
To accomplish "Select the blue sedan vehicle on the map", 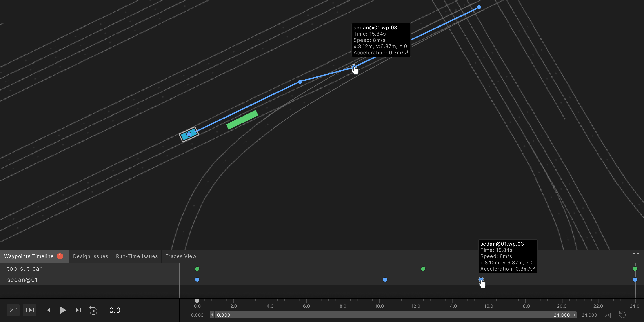I will (189, 134).
